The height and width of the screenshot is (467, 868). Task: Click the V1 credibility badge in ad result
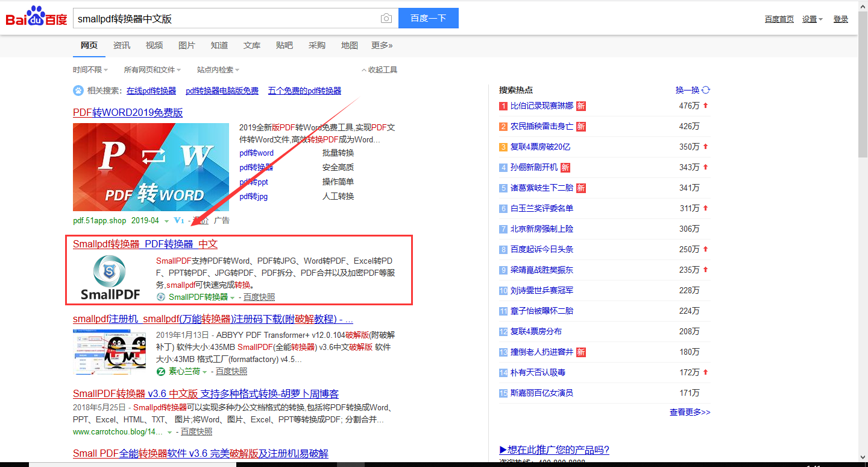(x=178, y=221)
